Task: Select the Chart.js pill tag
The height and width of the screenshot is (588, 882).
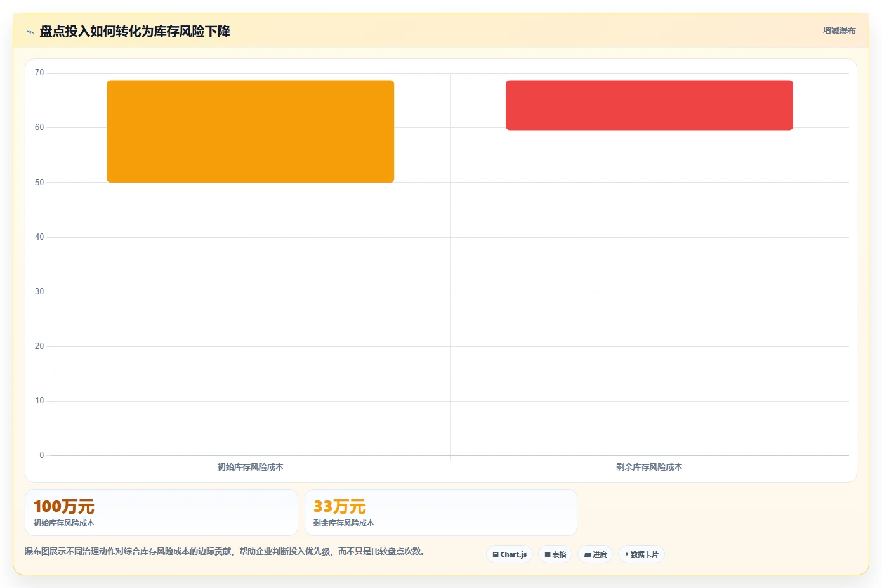Action: click(x=510, y=554)
